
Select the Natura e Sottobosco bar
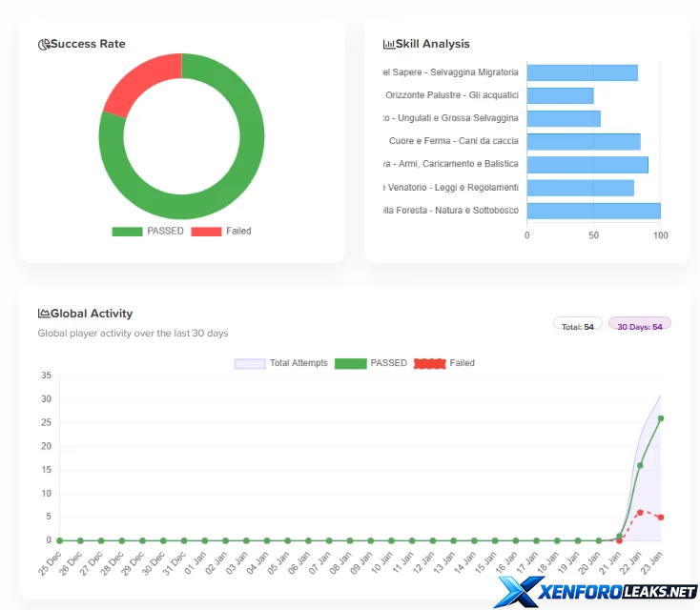coord(593,211)
